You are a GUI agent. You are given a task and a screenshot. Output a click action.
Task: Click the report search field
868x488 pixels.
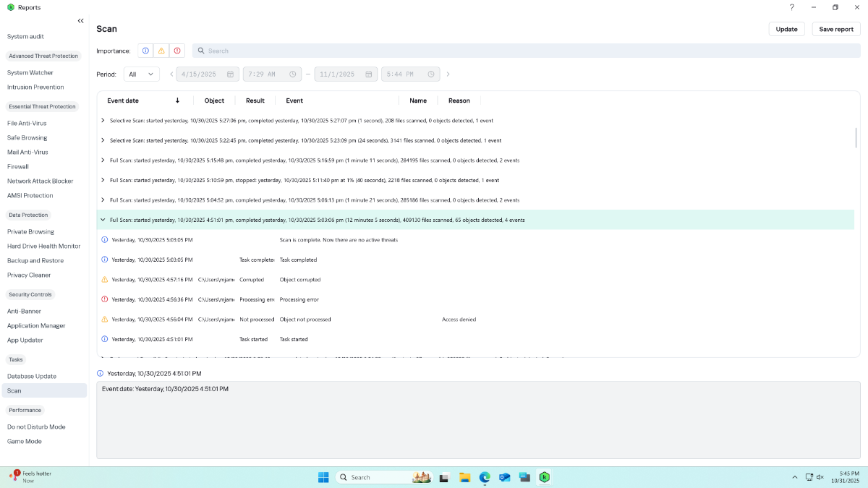[x=527, y=51]
